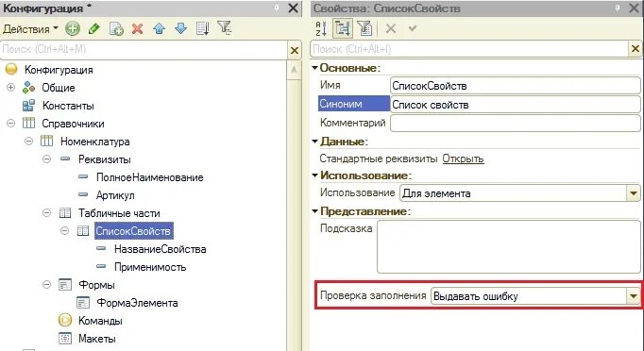Screen dimensions: 644x351
Task: Select the ПолноеНаименование attribute
Action: tap(149, 177)
